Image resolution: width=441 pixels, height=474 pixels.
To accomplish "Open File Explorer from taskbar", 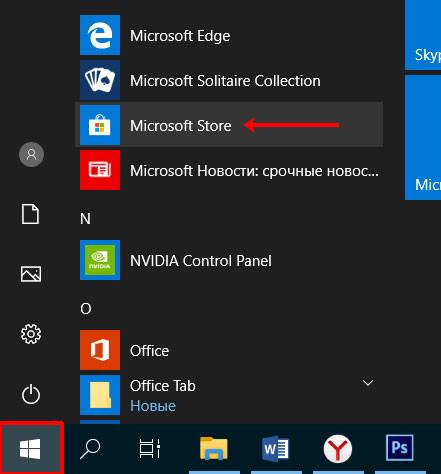I will click(213, 449).
